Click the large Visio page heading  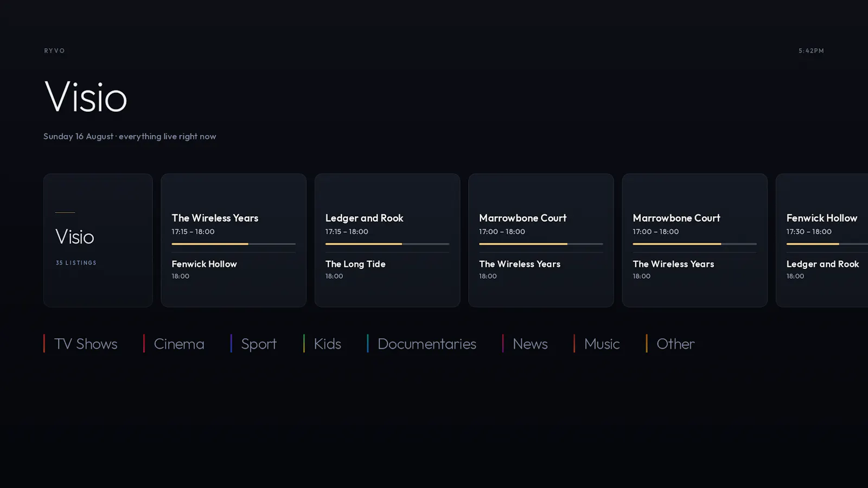pos(86,97)
